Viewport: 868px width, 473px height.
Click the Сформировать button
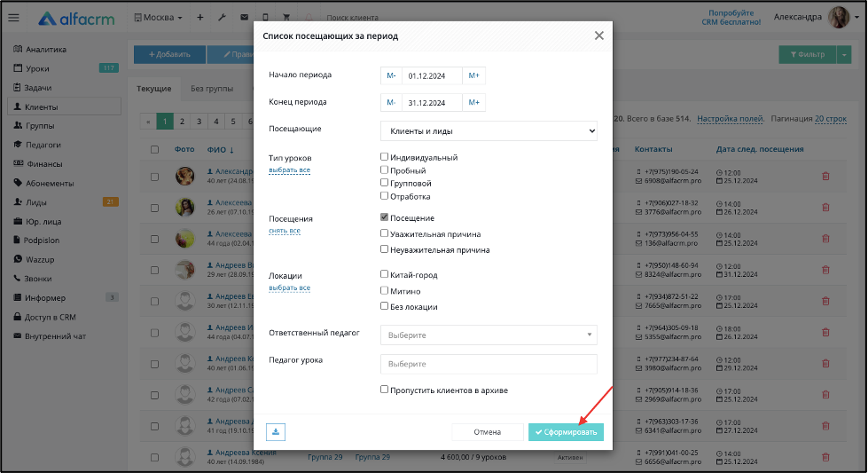566,432
